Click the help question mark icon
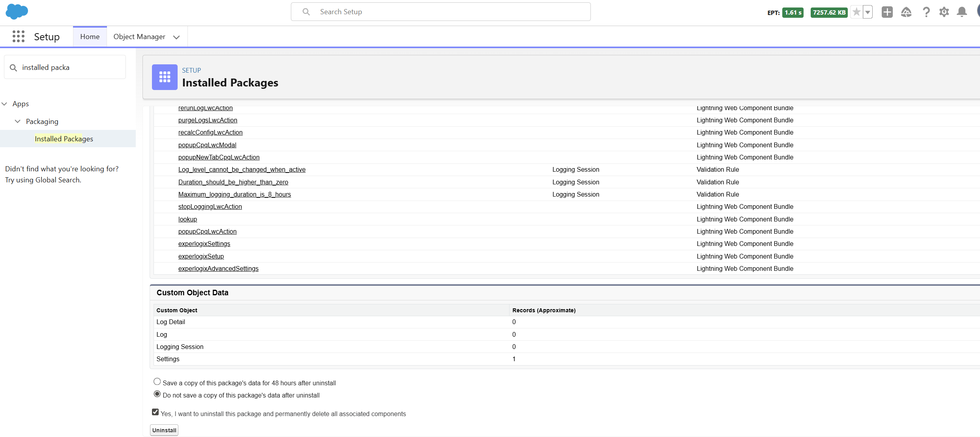This screenshot has width=980, height=437. pyautogui.click(x=926, y=12)
